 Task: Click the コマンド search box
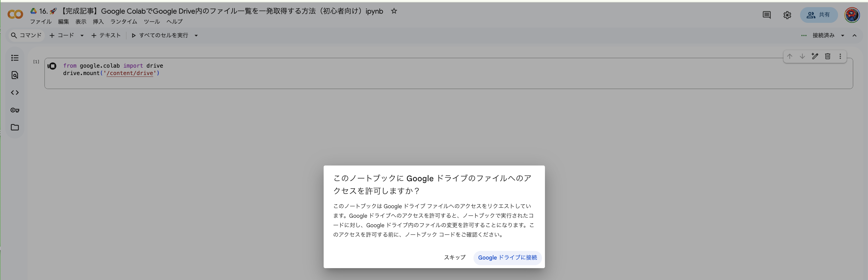26,35
